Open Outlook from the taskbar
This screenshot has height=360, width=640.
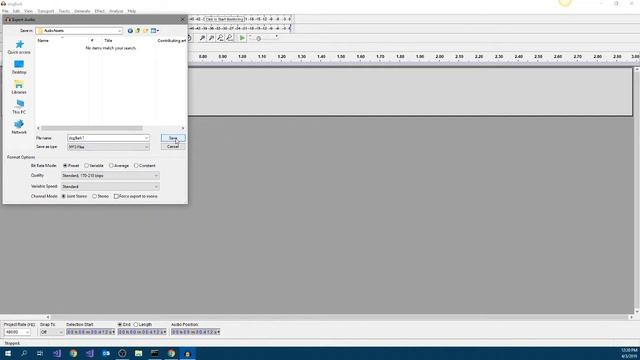106,353
